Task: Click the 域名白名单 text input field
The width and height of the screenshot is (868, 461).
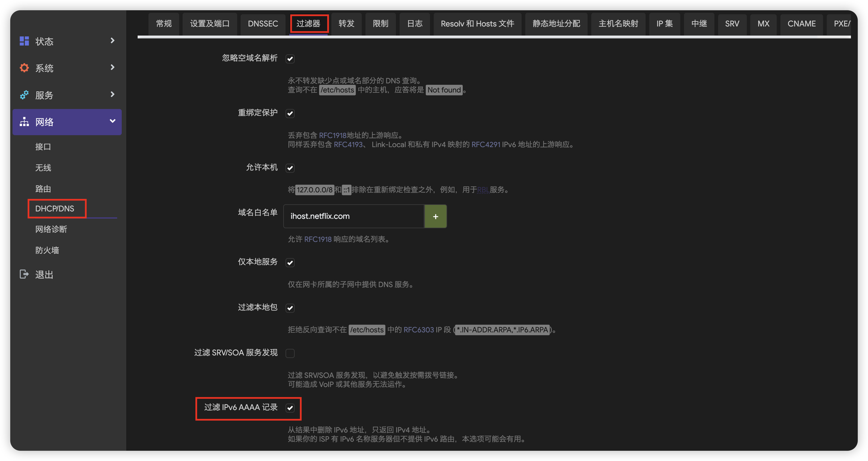Action: click(354, 216)
